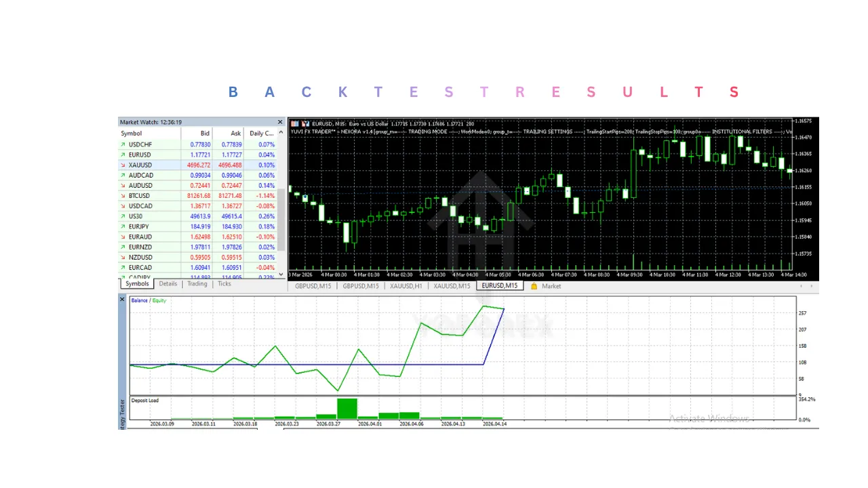Viewport: 868px width, 488px height.
Task: Click the tallest Deposit Load bar
Action: click(x=347, y=409)
